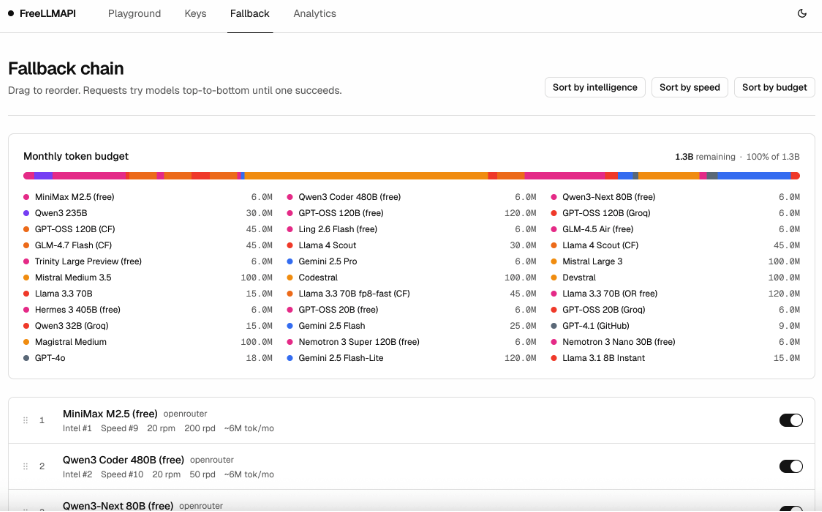Click Qwen3 Coder 480B (free) chain row title
The image size is (822, 512).
pos(123,460)
